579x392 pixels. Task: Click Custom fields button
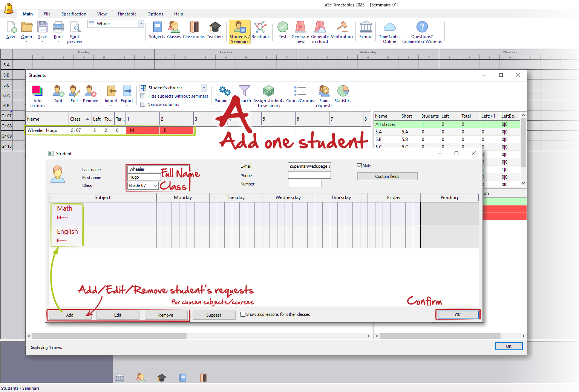[x=387, y=176]
